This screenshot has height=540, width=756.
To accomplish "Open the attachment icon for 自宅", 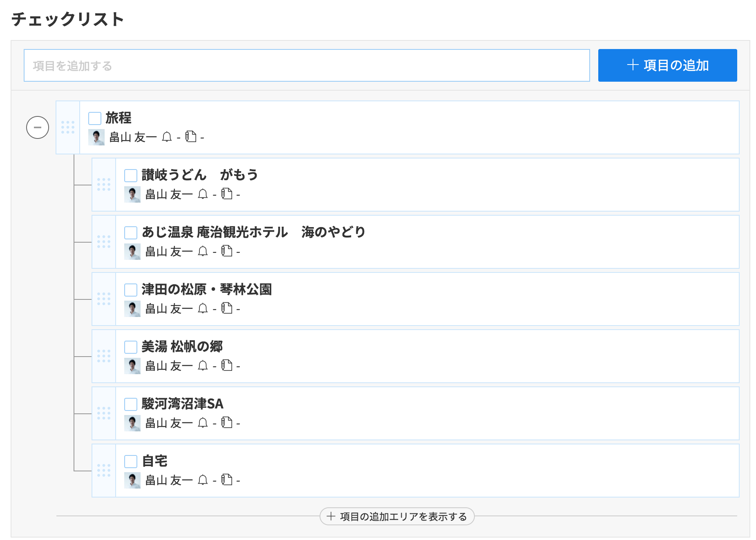I will (227, 480).
